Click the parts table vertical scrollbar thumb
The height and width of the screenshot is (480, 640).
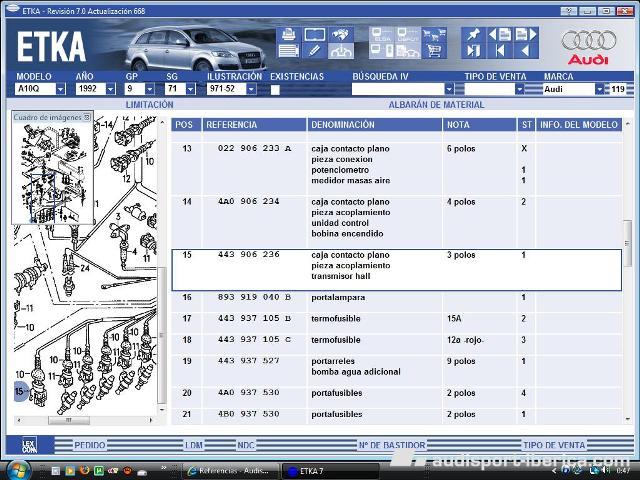pyautogui.click(x=628, y=243)
